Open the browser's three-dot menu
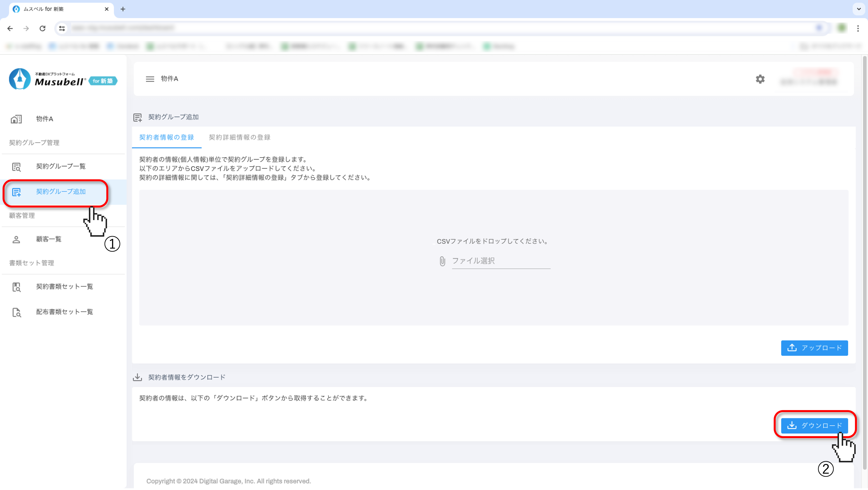This screenshot has height=490, width=868. (x=858, y=28)
